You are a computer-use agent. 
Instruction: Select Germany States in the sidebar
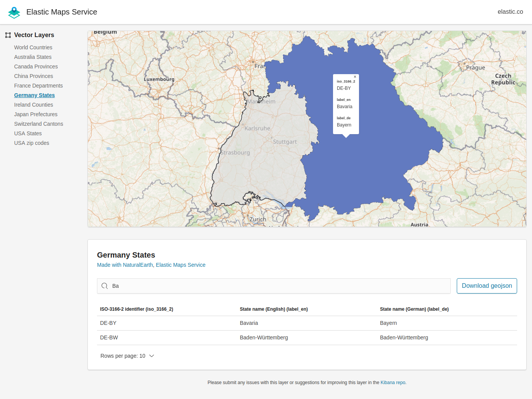click(x=34, y=95)
